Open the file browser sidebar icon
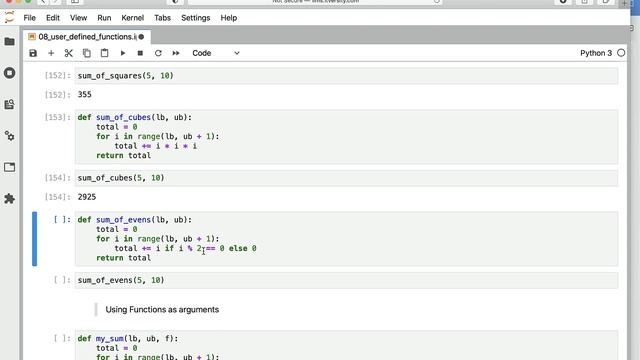The width and height of the screenshot is (640, 360). 9,42
